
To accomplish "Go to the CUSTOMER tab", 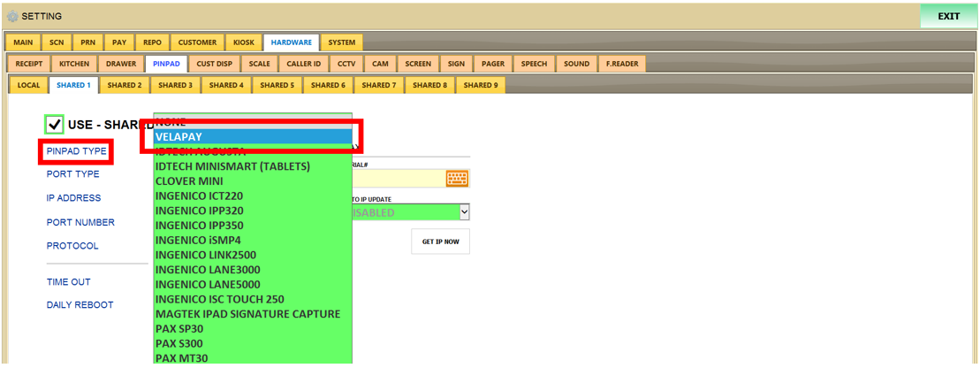I will point(197,42).
